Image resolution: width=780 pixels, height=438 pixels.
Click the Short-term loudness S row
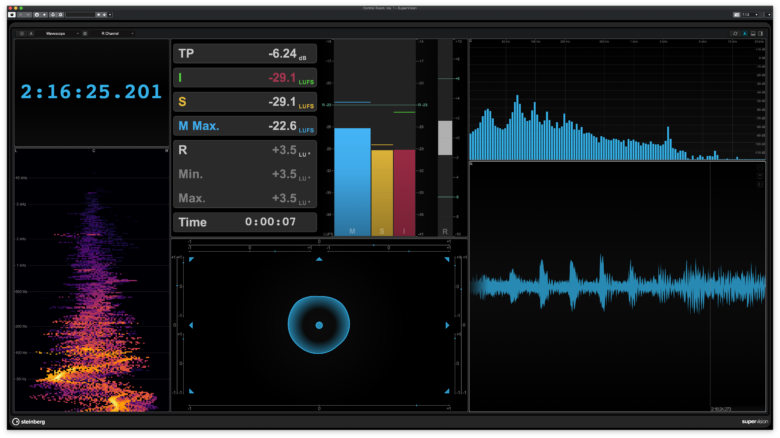(x=244, y=102)
